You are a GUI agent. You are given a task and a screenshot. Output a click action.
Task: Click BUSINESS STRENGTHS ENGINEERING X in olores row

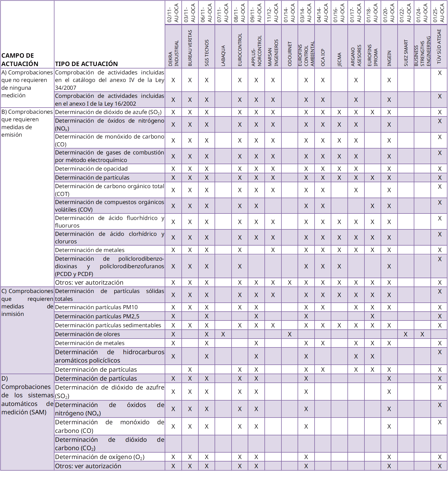[x=422, y=334]
